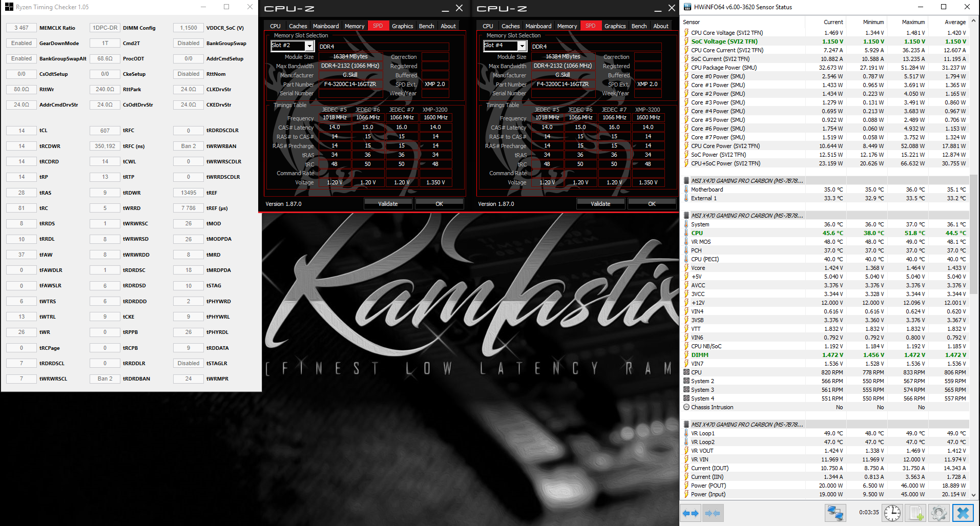Click the HWiNFO Sensor column header
This screenshot has height=526, width=980.
[743, 22]
